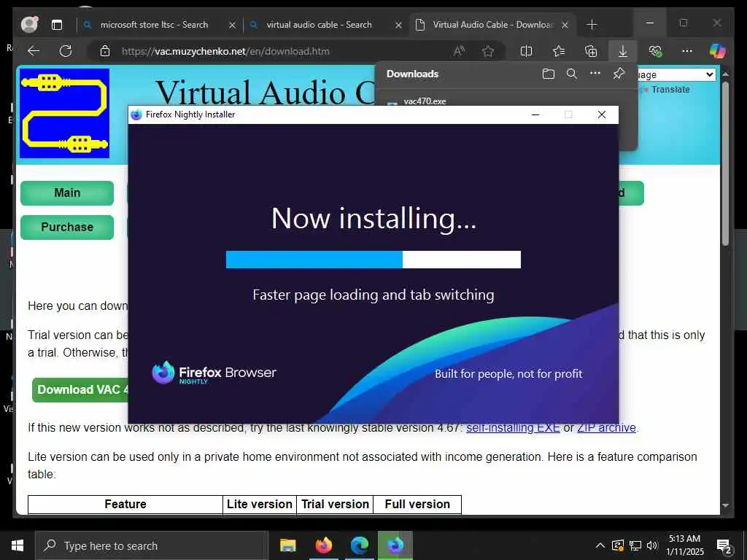
Task: Open a new tab with plus button
Action: click(x=592, y=24)
